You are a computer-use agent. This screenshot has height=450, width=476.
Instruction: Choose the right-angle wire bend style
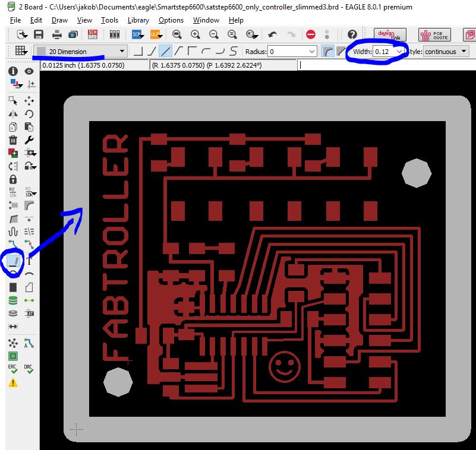click(138, 51)
